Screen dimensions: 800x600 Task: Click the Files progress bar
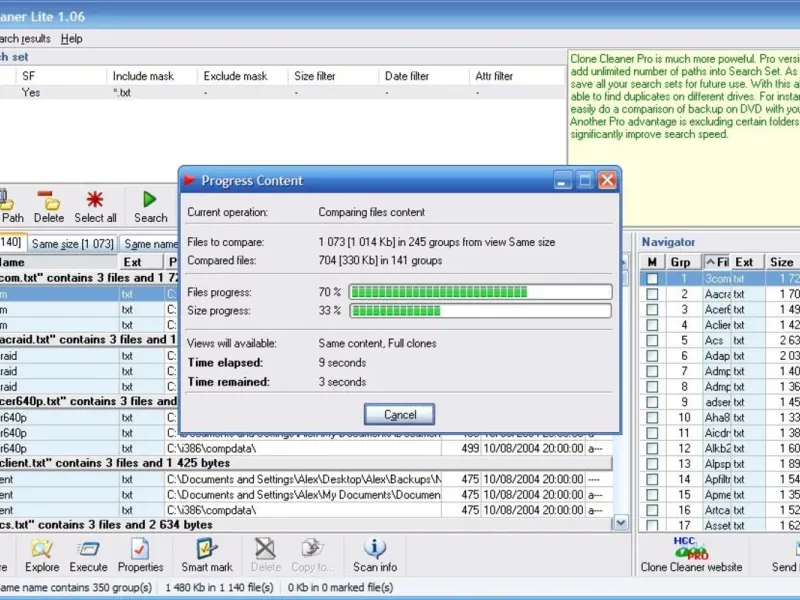click(480, 292)
